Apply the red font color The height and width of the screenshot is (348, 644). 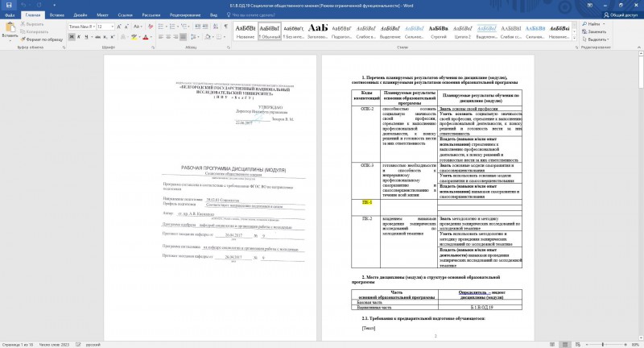coord(146,37)
